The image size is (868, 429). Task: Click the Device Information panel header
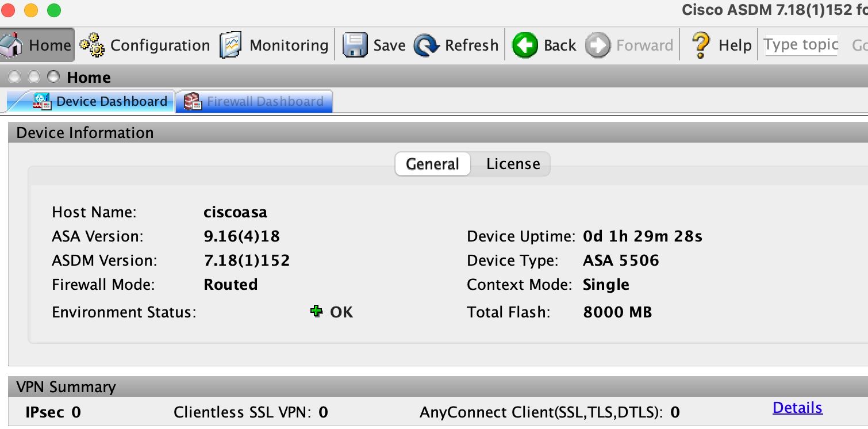pos(438,133)
